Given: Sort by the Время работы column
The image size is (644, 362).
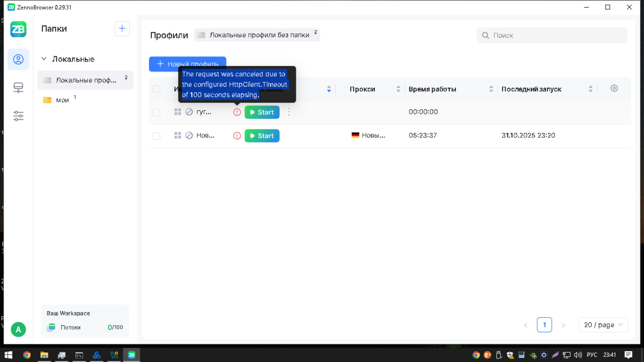Looking at the screenshot, I should point(492,89).
